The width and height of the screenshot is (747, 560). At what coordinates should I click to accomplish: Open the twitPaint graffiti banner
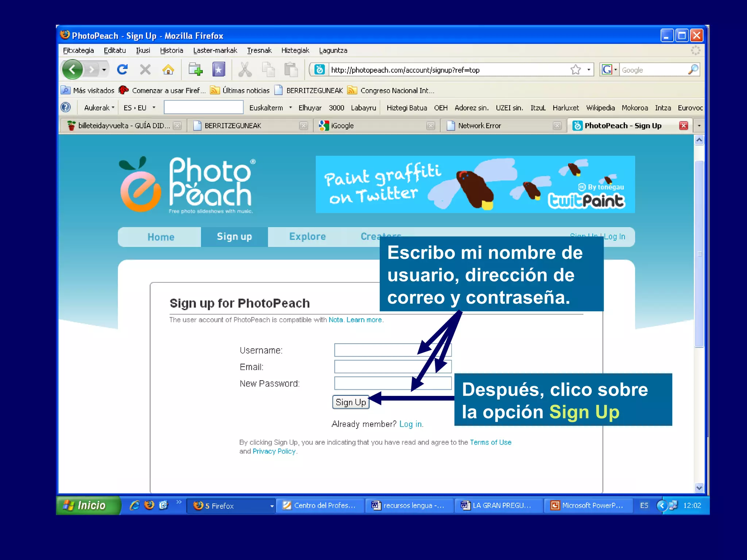click(475, 184)
